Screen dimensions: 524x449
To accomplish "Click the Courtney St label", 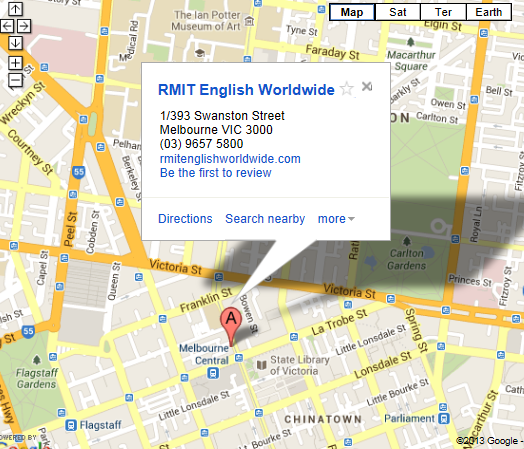I will pos(30,152).
